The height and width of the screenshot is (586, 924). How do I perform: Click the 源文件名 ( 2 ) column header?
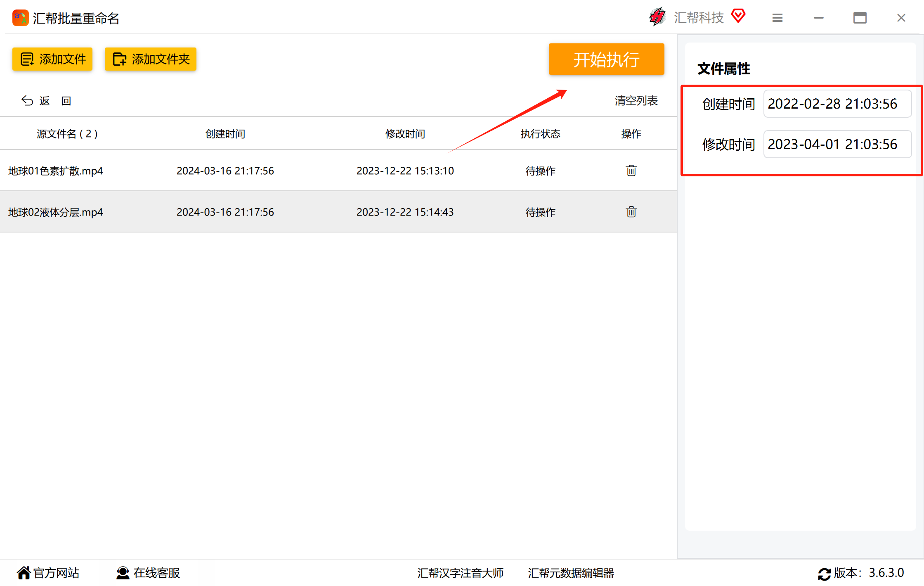coord(67,134)
